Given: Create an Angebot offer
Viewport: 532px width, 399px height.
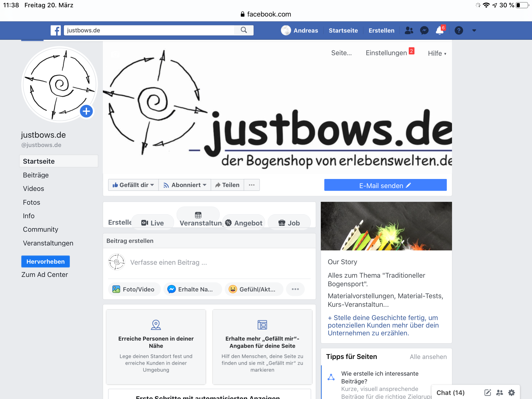Looking at the screenshot, I should point(244,223).
